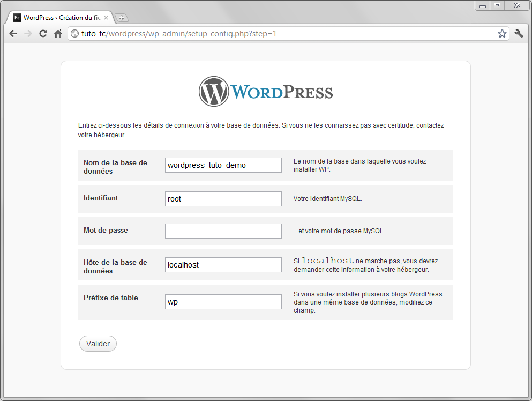This screenshot has width=532, height=401.
Task: Click the 'Si vous voulez installer plusieurs blogs' text
Action: click(368, 302)
